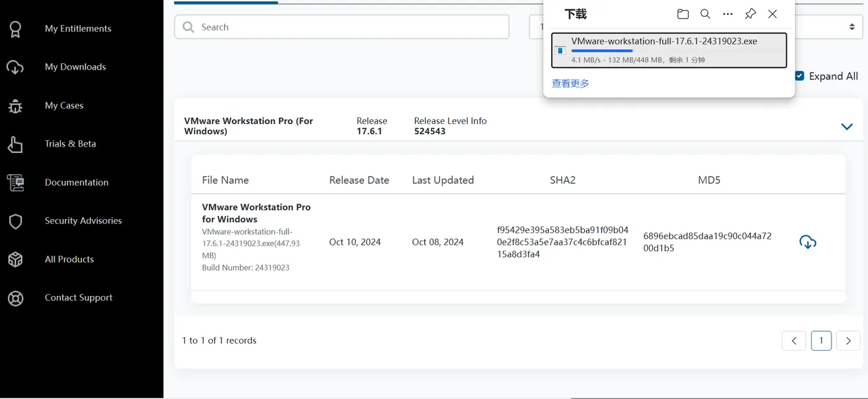
Task: Click the My Downloads cloud icon
Action: pos(15,67)
